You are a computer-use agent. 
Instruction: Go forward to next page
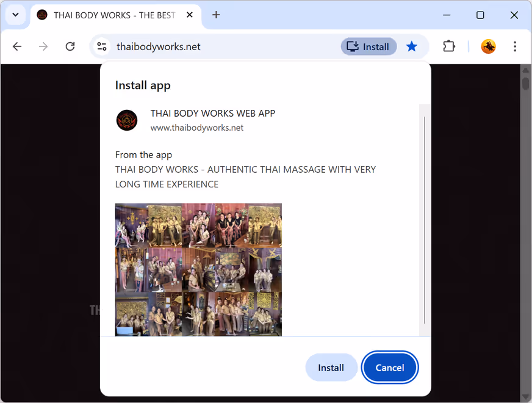43,46
